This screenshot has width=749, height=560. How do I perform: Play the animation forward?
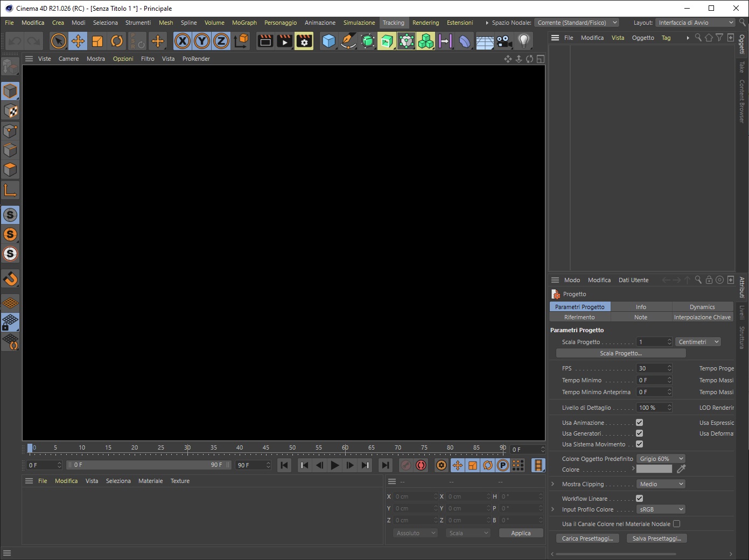(x=335, y=465)
